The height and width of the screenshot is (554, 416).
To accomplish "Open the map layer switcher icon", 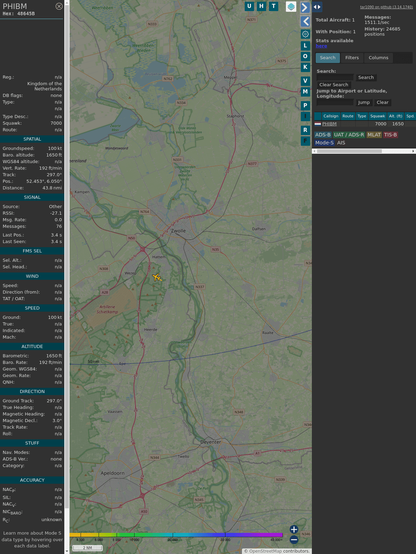I will point(291,6).
